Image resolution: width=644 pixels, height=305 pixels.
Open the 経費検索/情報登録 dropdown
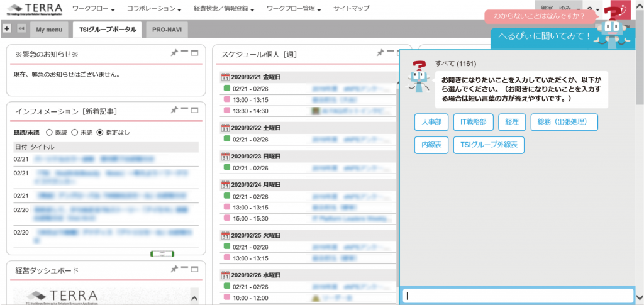(x=224, y=8)
